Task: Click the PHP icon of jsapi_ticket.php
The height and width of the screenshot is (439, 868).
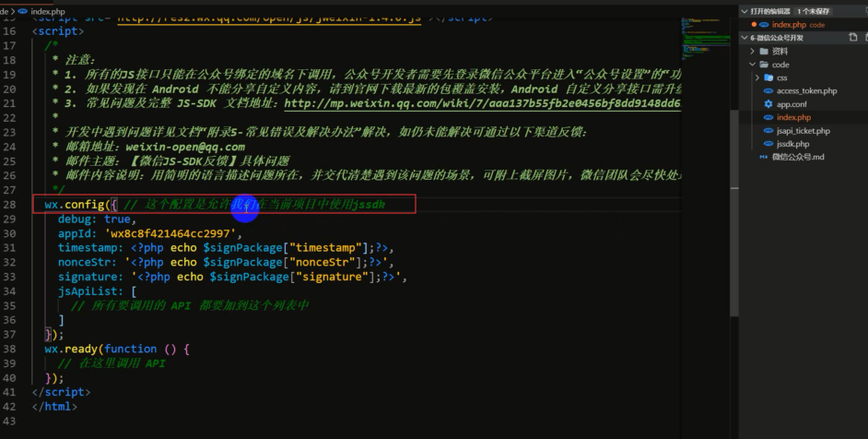Action: click(x=768, y=131)
